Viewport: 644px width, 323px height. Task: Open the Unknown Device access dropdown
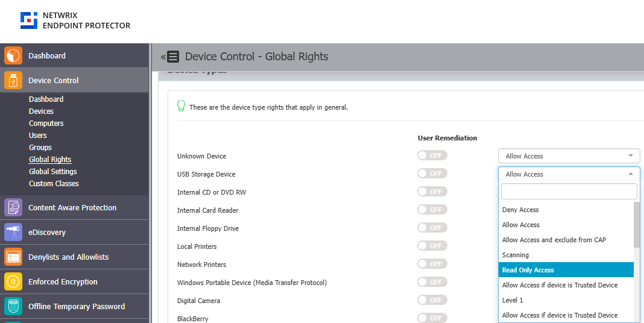point(569,156)
